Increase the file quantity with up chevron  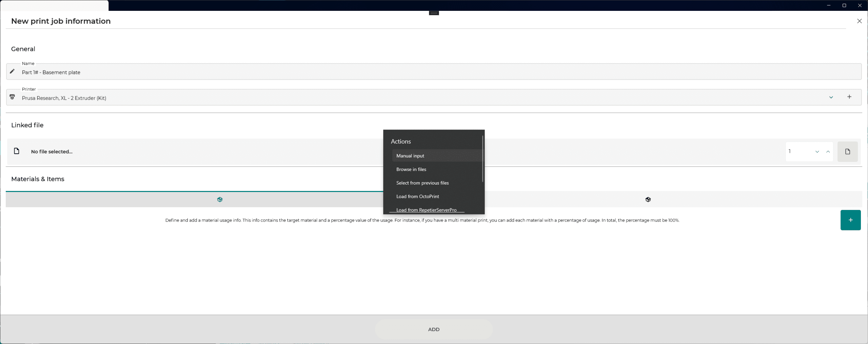coord(828,152)
